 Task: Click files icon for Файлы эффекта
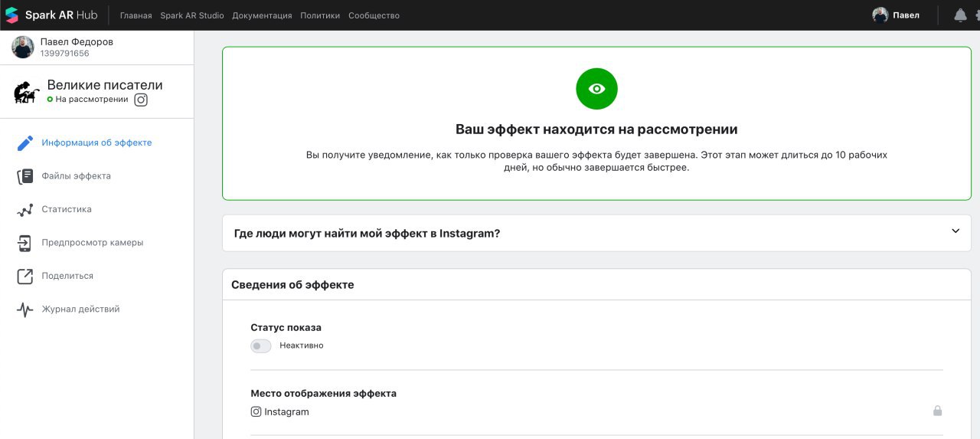coord(25,176)
